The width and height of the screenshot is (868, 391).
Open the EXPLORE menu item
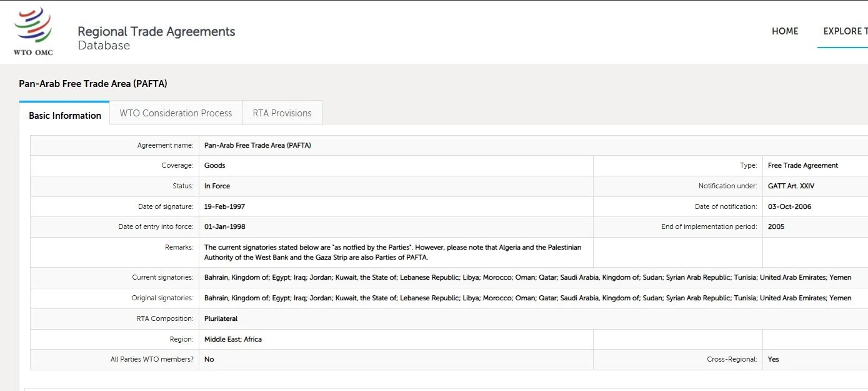point(846,31)
